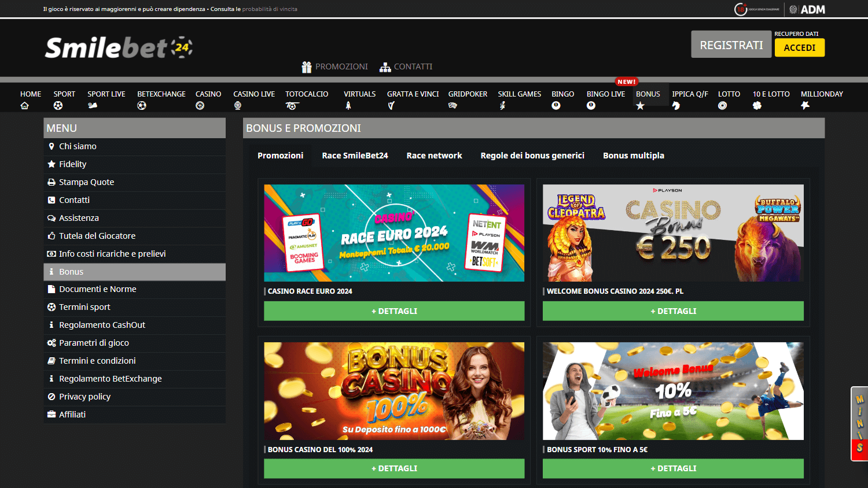Click the chip icon under Casino

pos(200,106)
